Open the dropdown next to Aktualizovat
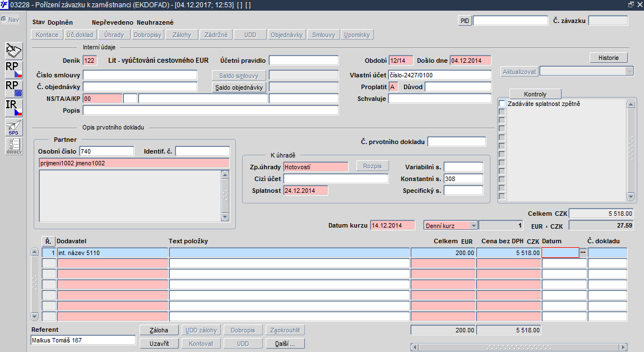Viewport: 644px width, 352px height. (x=629, y=72)
